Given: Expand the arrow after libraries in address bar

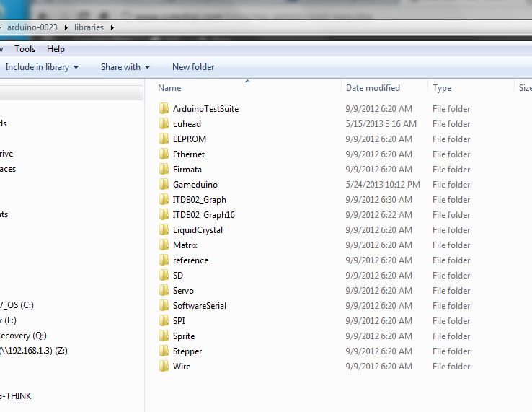Looking at the screenshot, I should [112, 27].
